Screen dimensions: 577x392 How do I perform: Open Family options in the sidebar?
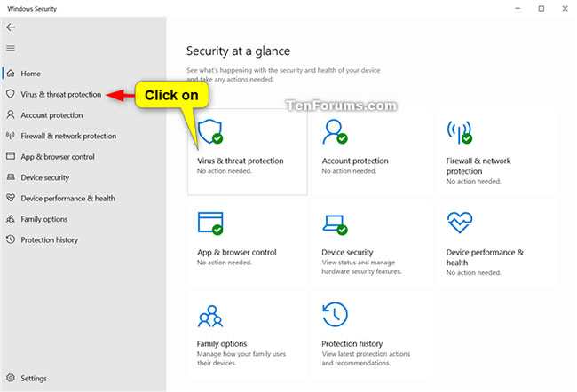[44, 219]
